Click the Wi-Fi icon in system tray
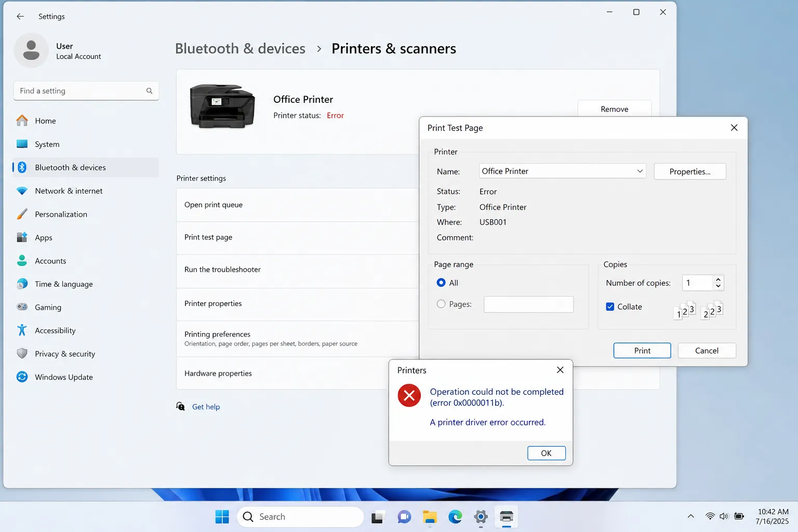Viewport: 798px width, 532px height. pyautogui.click(x=710, y=516)
